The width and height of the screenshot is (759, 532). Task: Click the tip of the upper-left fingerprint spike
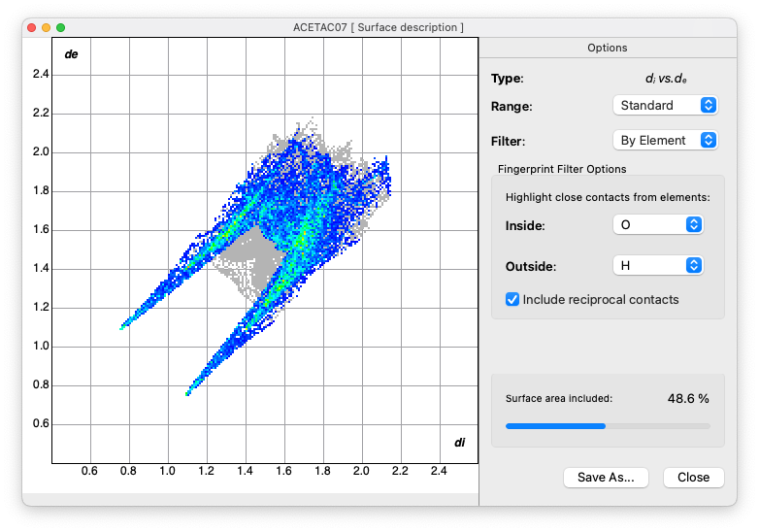pos(123,327)
